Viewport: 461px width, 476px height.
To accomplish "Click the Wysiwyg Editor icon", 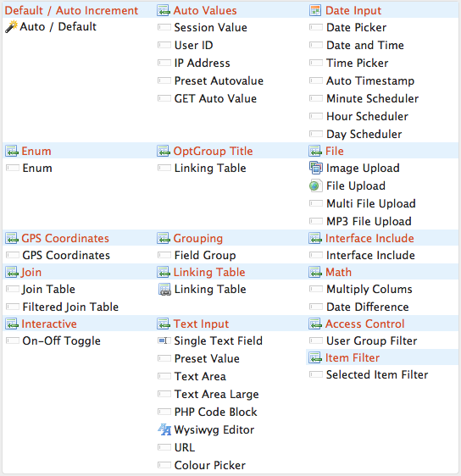I will click(x=164, y=429).
